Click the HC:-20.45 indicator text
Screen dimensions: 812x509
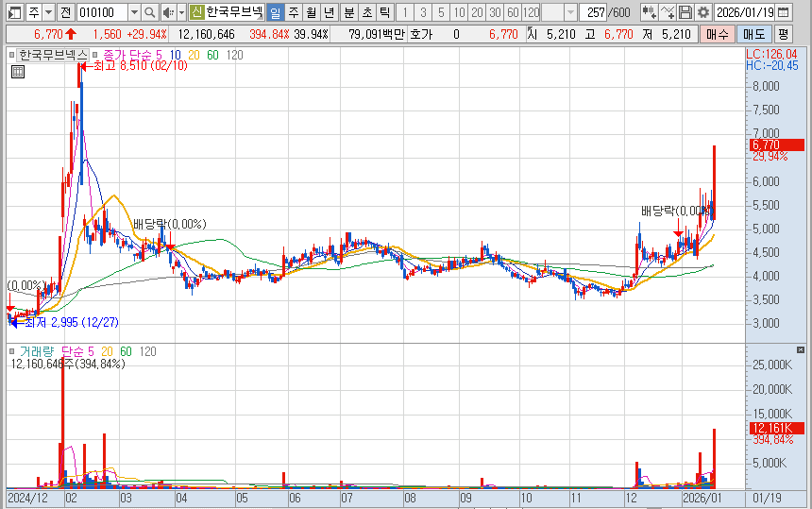772,65
